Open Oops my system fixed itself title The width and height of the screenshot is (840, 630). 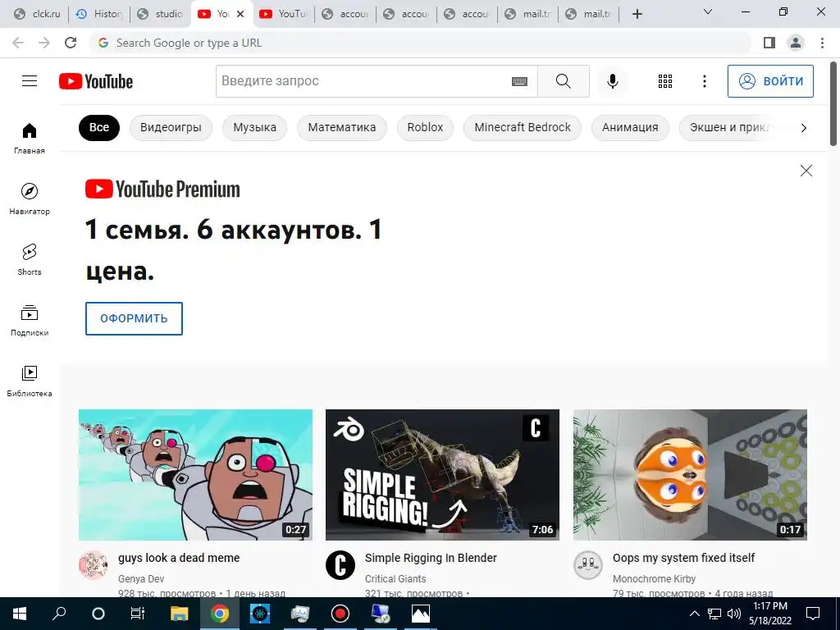683,558
